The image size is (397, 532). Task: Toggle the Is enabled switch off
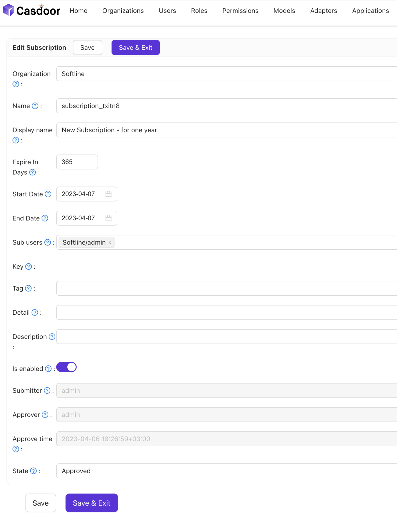click(x=66, y=367)
